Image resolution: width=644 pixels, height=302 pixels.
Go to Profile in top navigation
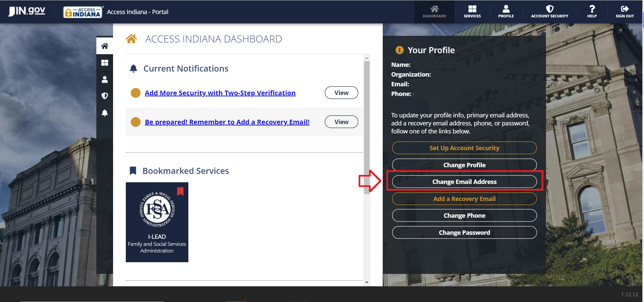click(506, 12)
